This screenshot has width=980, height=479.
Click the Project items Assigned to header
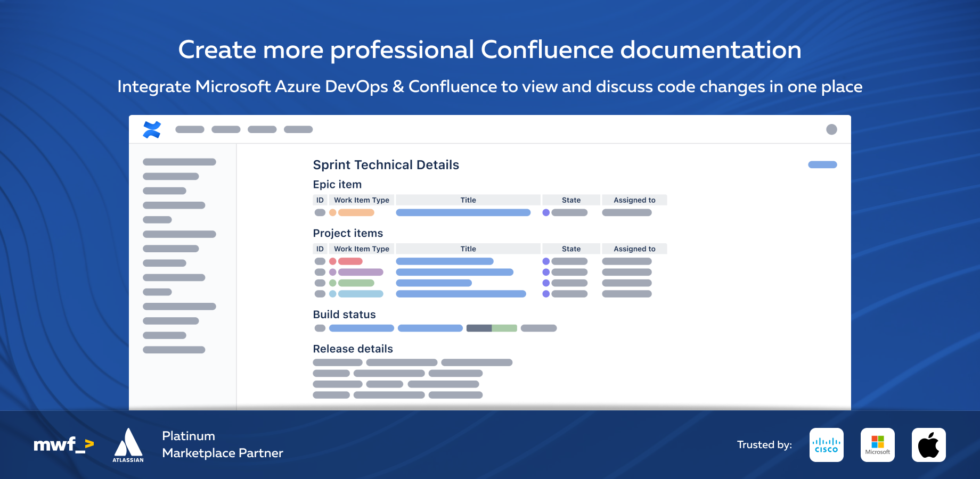[634, 249]
